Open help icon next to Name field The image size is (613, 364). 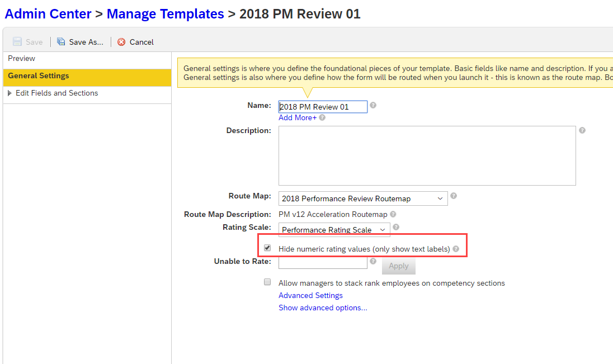(x=373, y=105)
